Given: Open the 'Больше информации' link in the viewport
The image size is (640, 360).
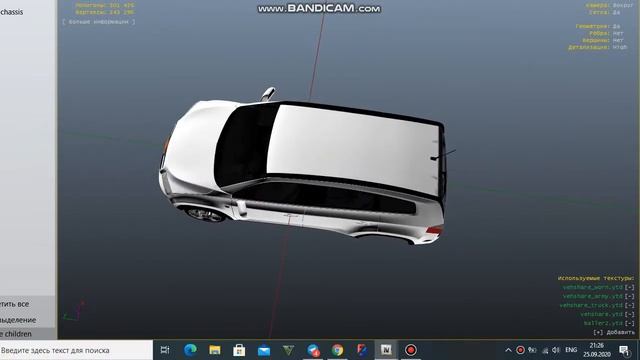Looking at the screenshot, I should click(x=98, y=22).
